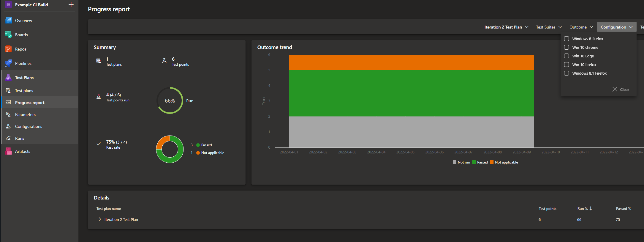This screenshot has height=242, width=644.
Task: Open the Iteration 2 Test Plan dropdown
Action: point(507,27)
